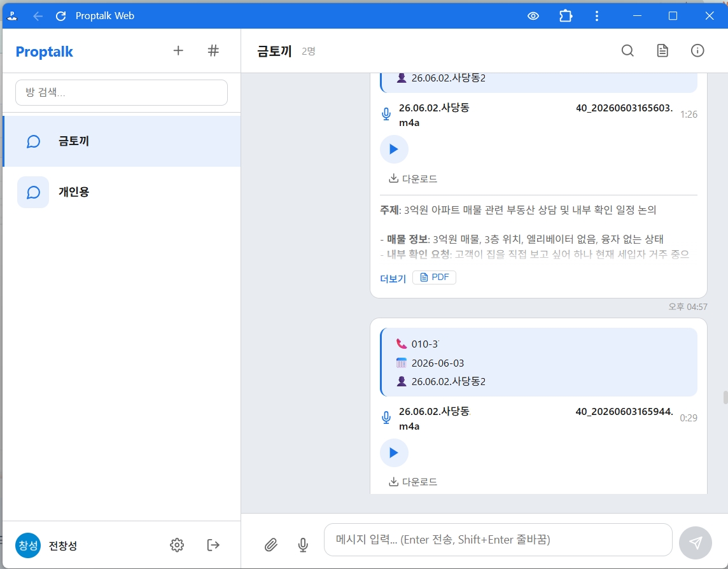Download the 40_20260603165944 m4a file
Viewport: 728px width, 569px height.
tap(413, 482)
